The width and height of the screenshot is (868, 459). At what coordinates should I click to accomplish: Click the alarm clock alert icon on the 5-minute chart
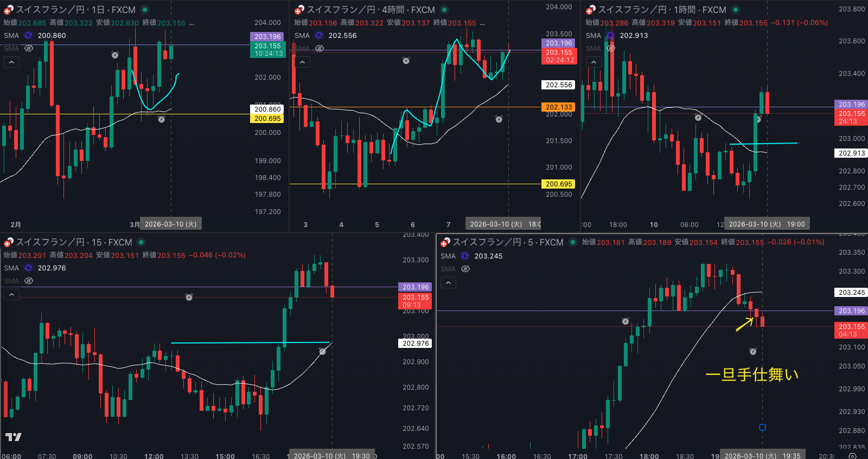pos(753,352)
